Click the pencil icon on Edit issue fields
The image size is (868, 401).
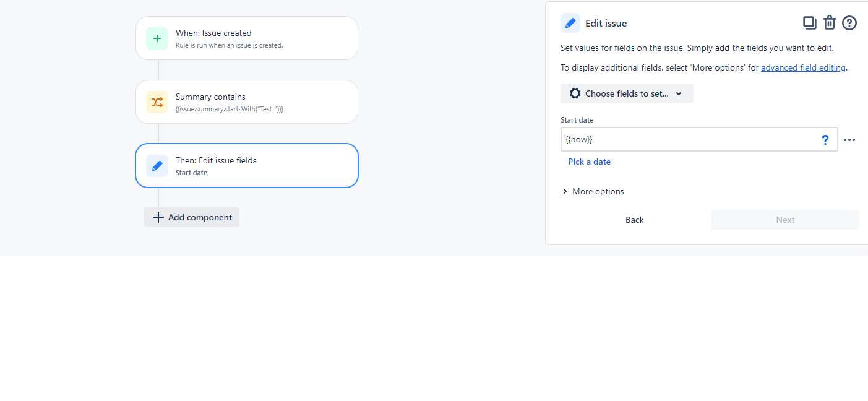click(x=157, y=165)
